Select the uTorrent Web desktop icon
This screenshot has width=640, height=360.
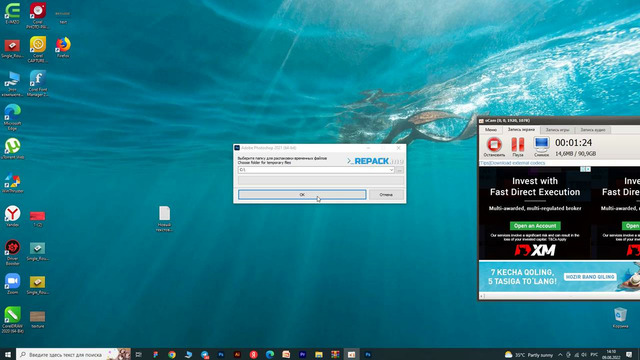pyautogui.click(x=13, y=149)
